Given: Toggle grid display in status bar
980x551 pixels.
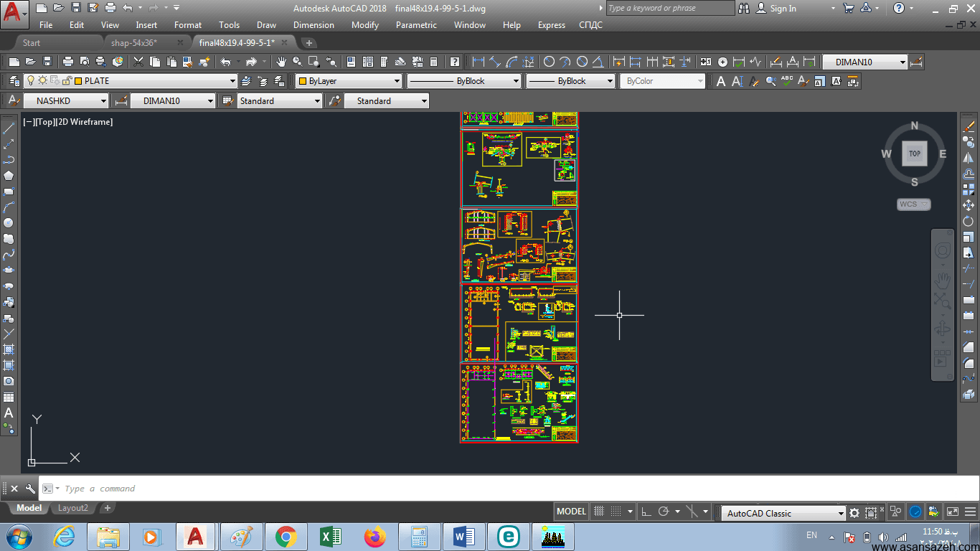Looking at the screenshot, I should click(x=600, y=512).
